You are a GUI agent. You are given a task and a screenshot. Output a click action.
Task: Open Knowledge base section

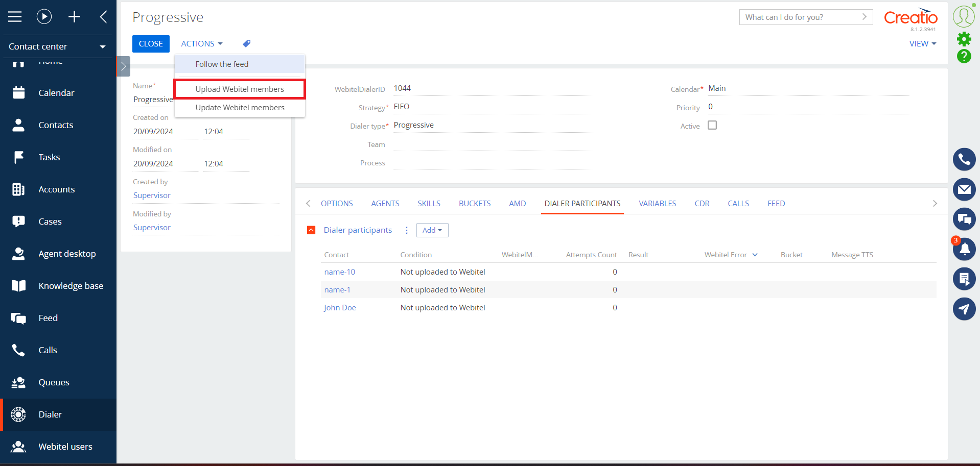58,286
